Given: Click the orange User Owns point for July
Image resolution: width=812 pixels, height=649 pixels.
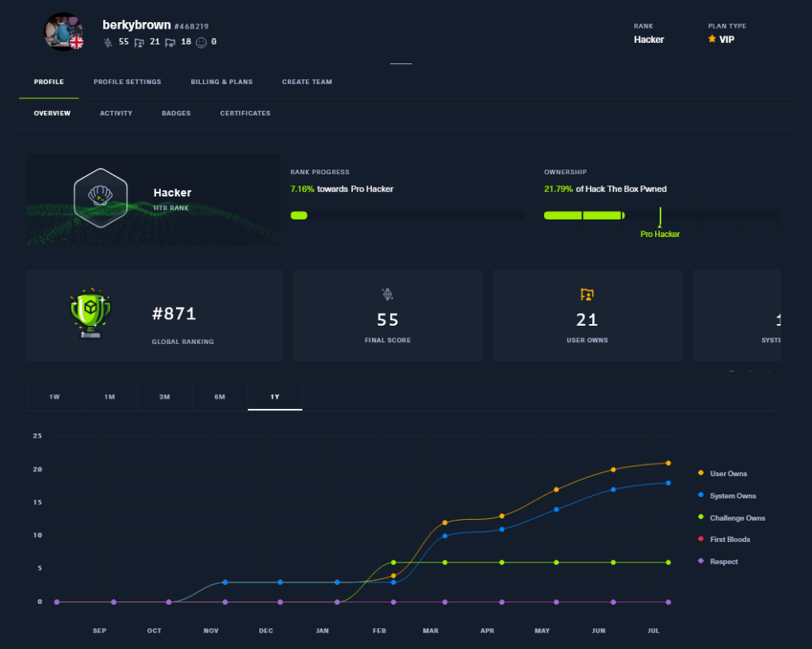Looking at the screenshot, I should [x=668, y=464].
